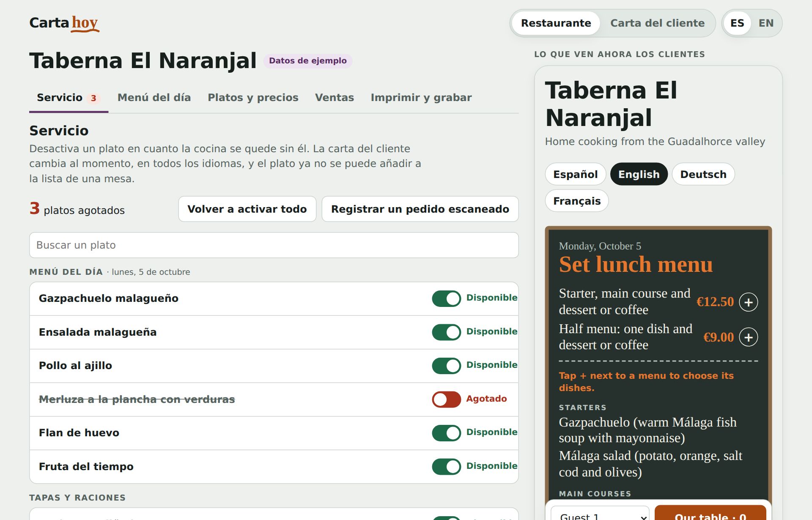Click the €9.00 price
The width and height of the screenshot is (812, 520).
tap(718, 337)
